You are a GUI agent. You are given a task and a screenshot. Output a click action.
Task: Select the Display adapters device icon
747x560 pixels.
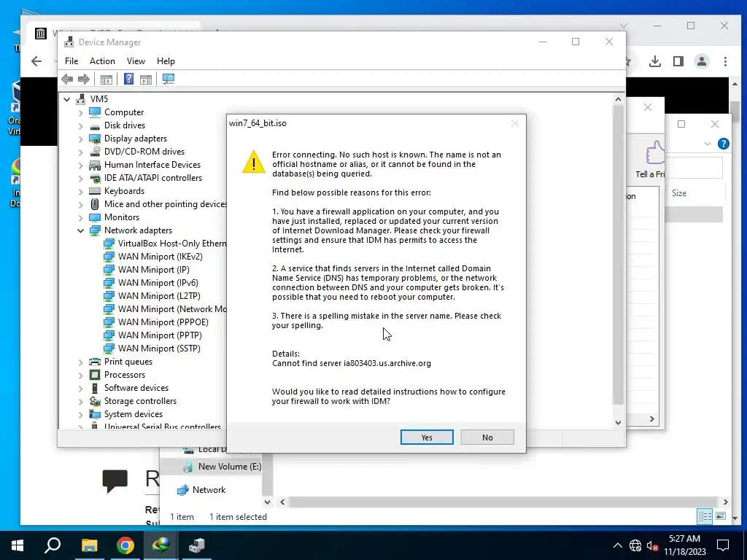95,139
